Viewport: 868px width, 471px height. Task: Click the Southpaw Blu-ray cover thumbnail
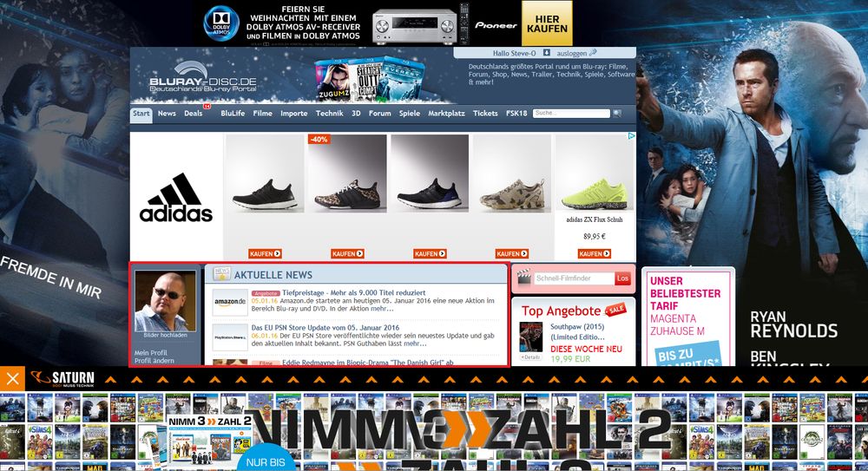click(x=531, y=337)
